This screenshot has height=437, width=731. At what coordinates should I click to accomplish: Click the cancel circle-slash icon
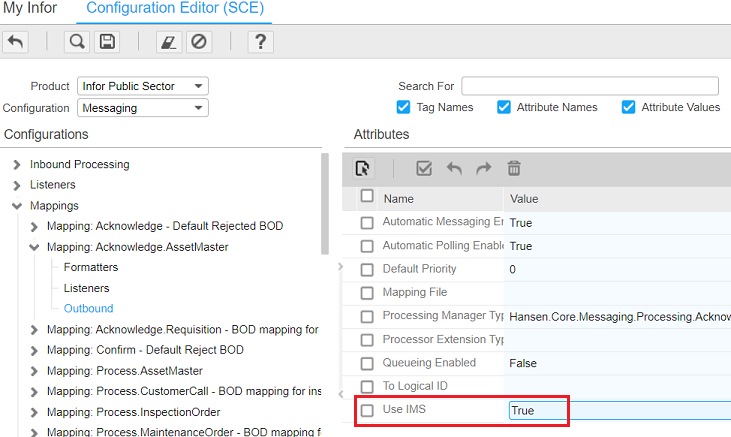(x=198, y=42)
